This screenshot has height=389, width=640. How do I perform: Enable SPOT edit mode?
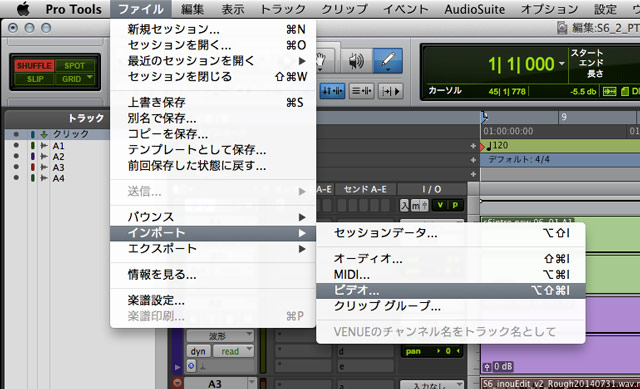click(74, 66)
